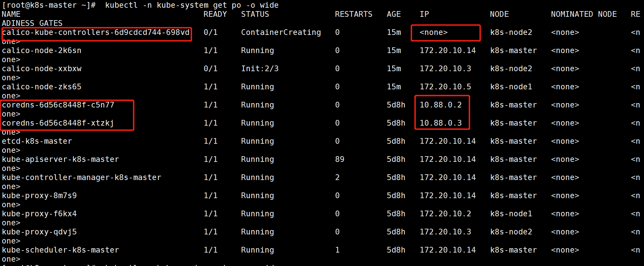Click k8s-master node of etcd-k8s-master row
This screenshot has height=266, width=644.
(514, 141)
